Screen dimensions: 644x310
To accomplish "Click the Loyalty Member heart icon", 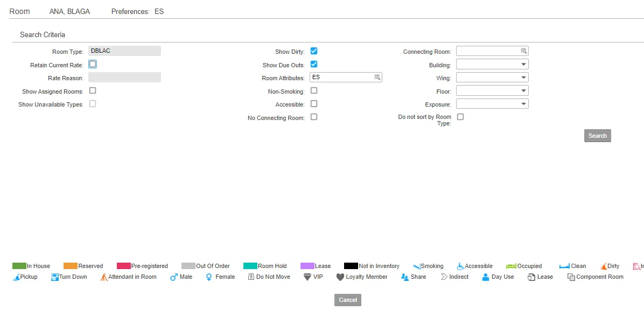I will [340, 277].
